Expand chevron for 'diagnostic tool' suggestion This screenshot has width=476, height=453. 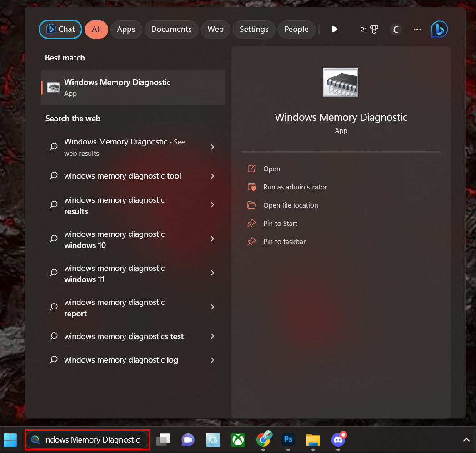tap(212, 176)
